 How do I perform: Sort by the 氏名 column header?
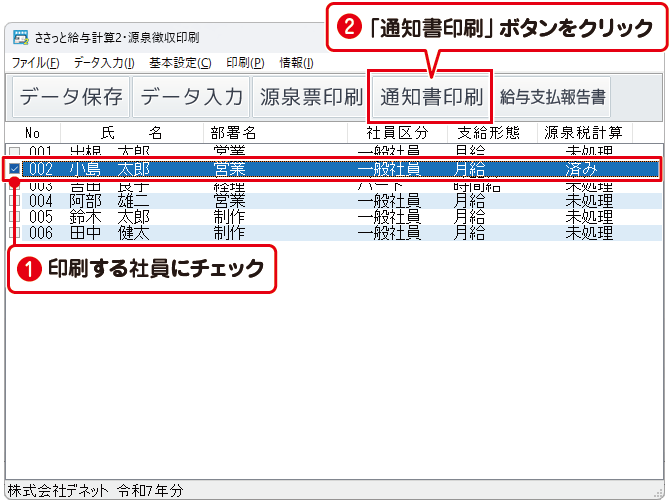pos(130,133)
